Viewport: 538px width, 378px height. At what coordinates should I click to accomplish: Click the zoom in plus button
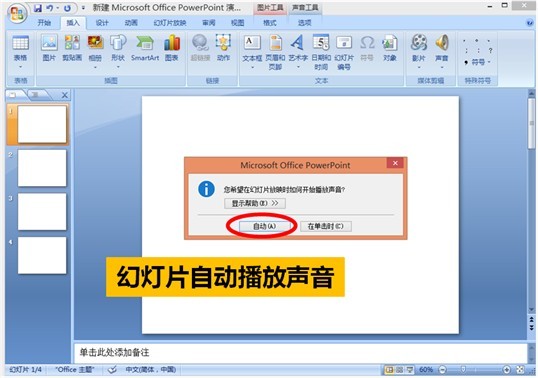tap(507, 370)
